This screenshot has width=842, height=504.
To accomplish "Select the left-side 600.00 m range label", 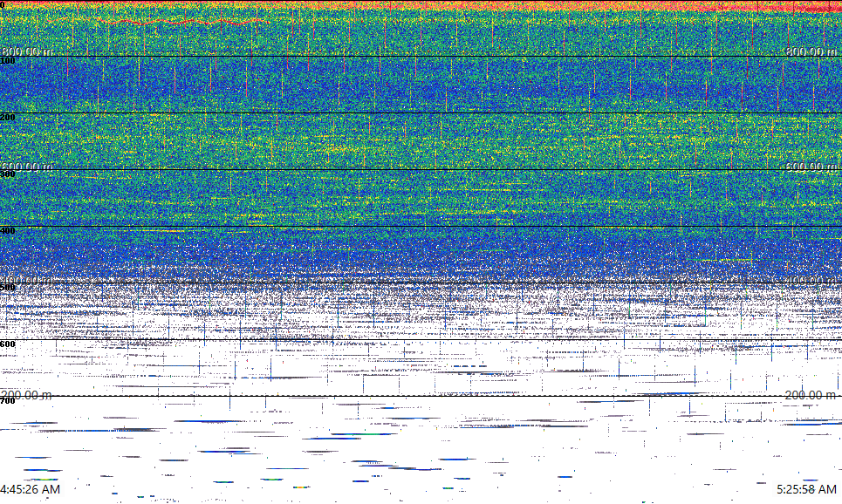I will 26,167.
